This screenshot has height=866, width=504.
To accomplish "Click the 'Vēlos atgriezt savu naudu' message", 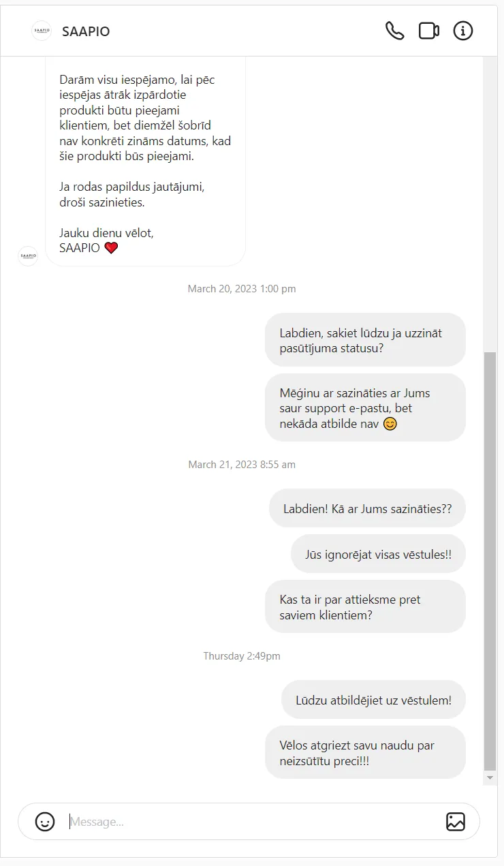I will 365,753.
